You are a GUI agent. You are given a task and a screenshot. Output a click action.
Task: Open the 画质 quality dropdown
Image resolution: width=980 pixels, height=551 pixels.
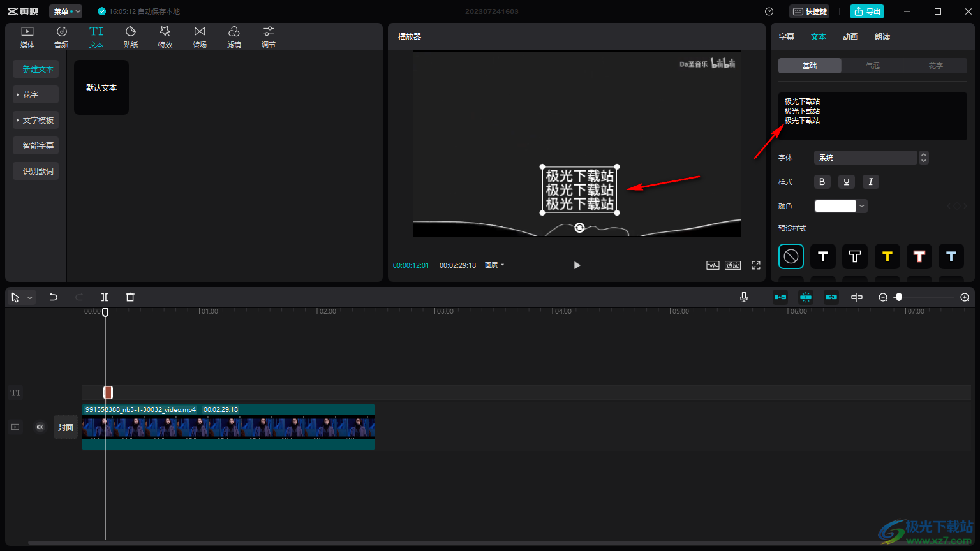tap(494, 265)
